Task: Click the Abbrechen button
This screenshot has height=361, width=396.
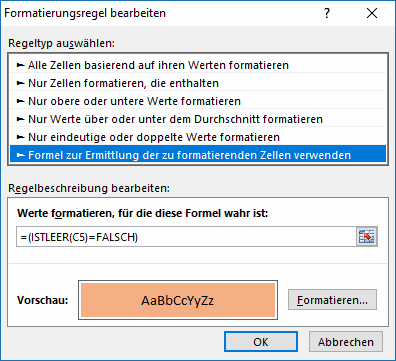Action: 346,342
